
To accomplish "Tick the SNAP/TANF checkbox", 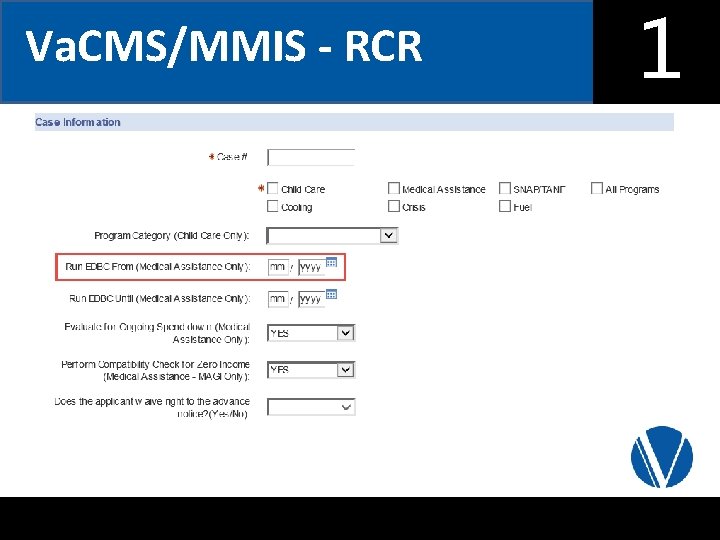I will click(x=505, y=188).
